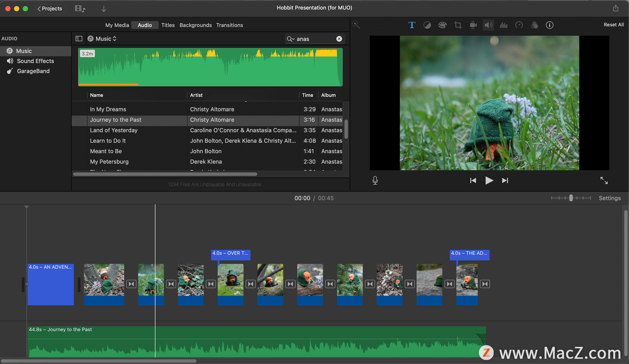This screenshot has height=364, width=629.
Task: Click the search magnifier dropdown
Action: 290,39
